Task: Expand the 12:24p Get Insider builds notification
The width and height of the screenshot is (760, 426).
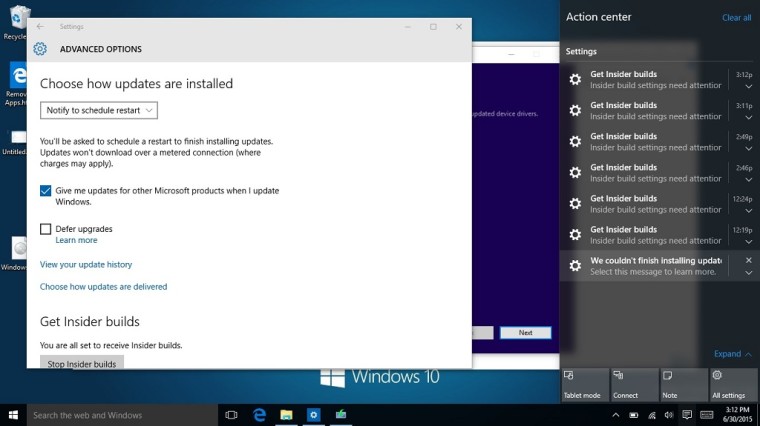Action: point(748,211)
